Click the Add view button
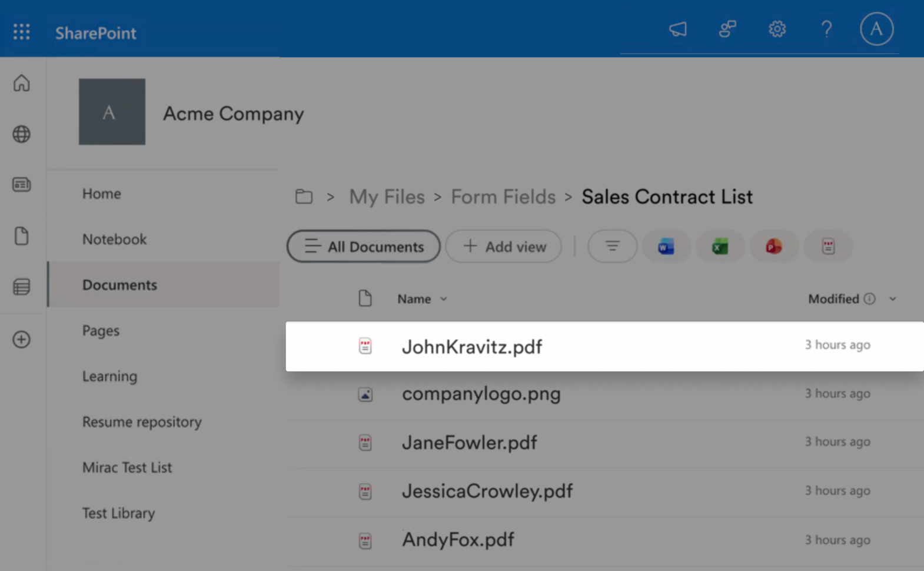 [x=503, y=246]
